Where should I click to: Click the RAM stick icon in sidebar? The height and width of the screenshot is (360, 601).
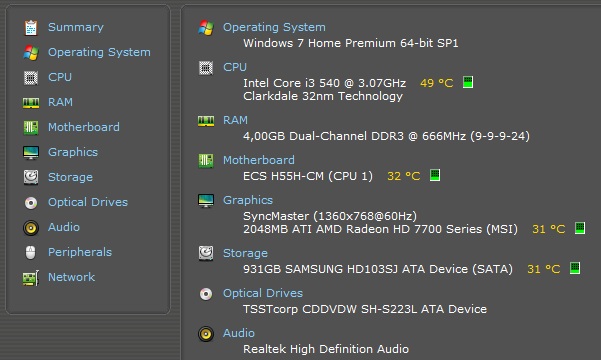(x=31, y=103)
